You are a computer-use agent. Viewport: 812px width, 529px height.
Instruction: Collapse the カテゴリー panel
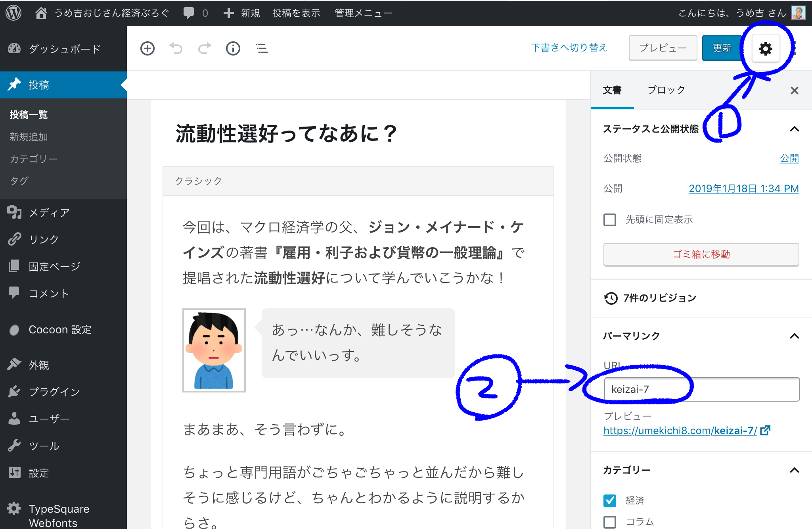click(x=794, y=470)
